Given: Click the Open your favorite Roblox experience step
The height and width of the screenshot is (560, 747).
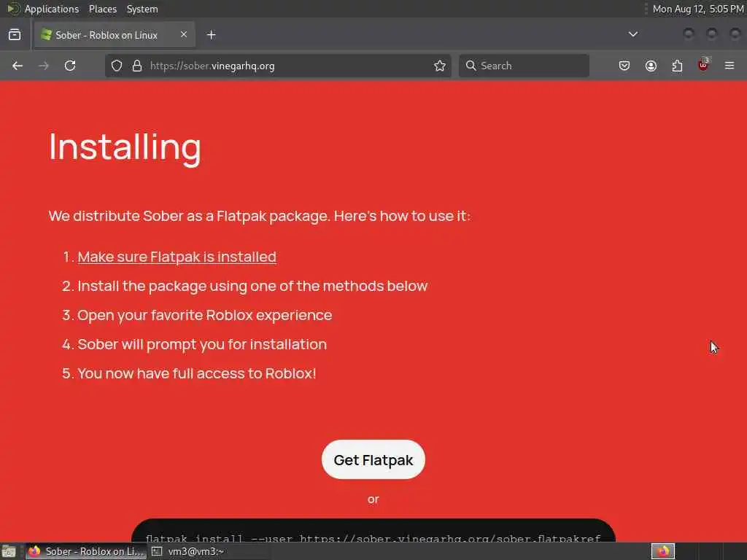Looking at the screenshot, I should tap(204, 315).
